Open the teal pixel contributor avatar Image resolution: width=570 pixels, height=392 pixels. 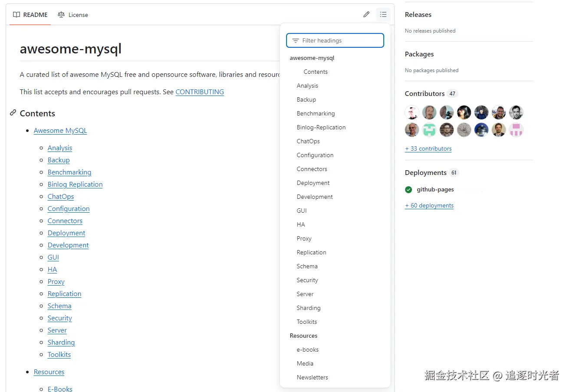click(429, 130)
